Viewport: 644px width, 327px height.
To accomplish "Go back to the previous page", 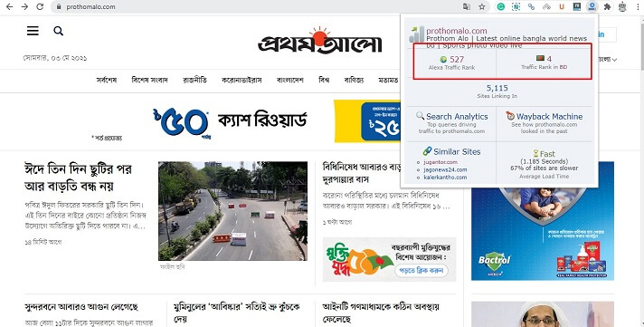I will 9,7.
